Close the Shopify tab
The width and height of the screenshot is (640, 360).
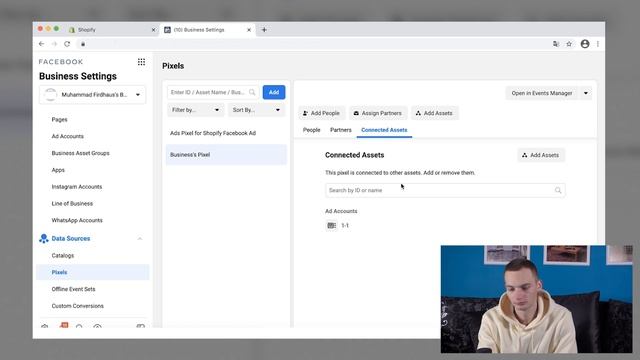pyautogui.click(x=153, y=30)
